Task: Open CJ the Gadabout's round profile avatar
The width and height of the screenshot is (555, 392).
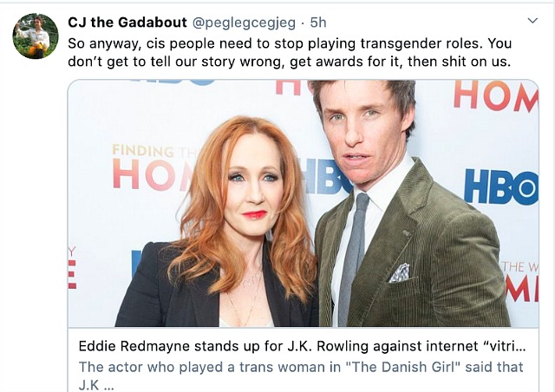Action: pos(36,36)
